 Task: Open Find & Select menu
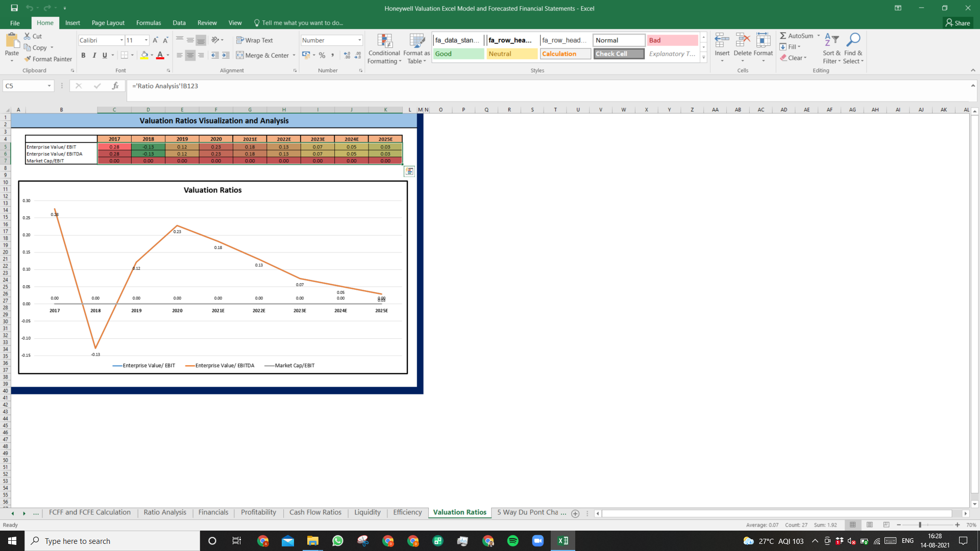[853, 49]
